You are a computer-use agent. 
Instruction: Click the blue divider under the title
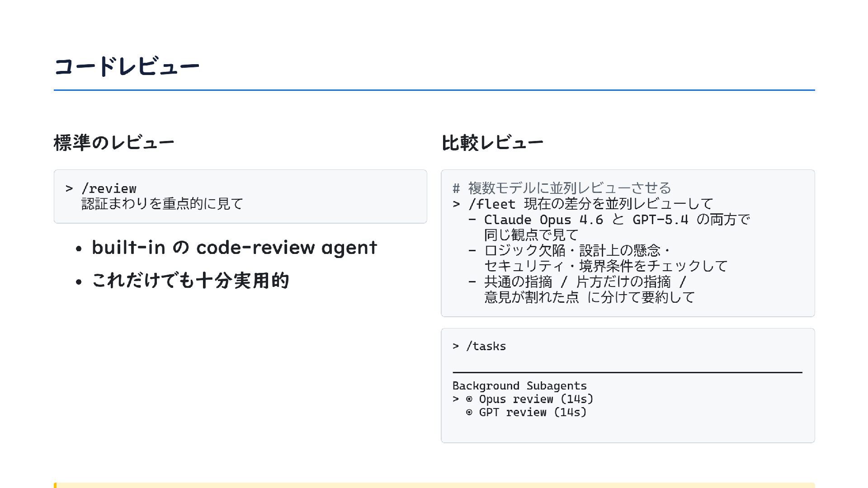(x=434, y=90)
